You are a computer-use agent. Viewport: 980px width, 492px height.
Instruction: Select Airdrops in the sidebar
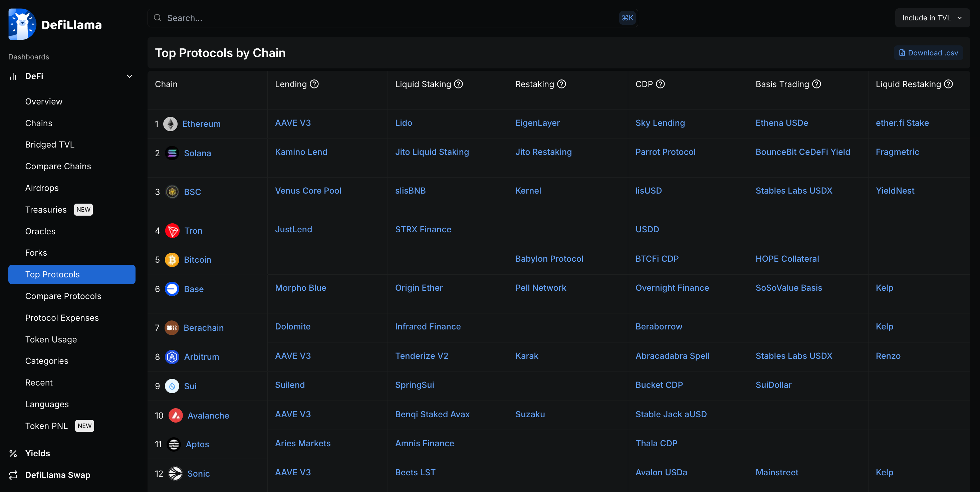42,188
